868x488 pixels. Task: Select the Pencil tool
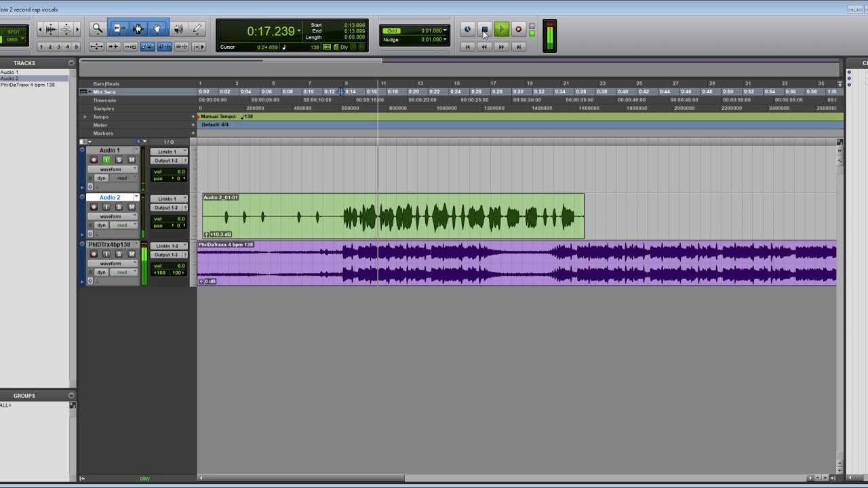point(197,28)
